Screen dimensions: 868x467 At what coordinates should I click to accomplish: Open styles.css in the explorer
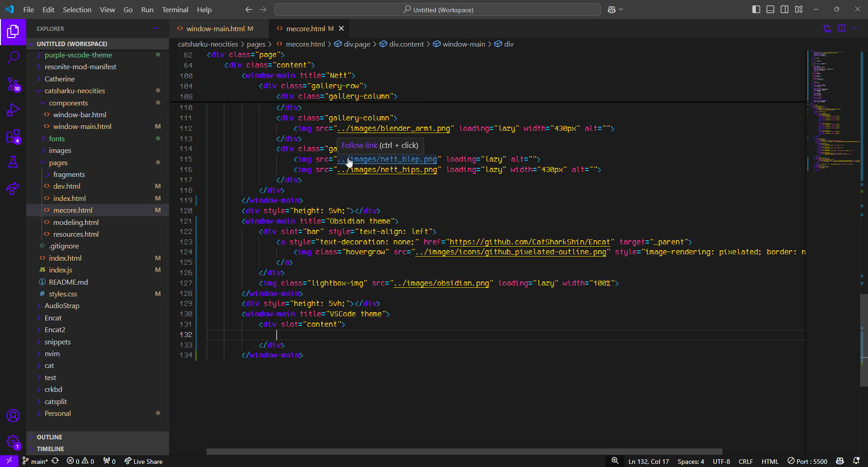click(63, 294)
